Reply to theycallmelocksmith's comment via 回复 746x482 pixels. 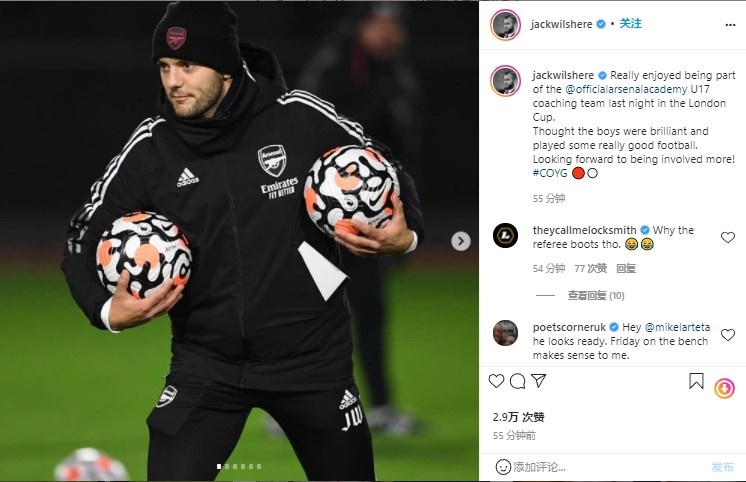[626, 268]
